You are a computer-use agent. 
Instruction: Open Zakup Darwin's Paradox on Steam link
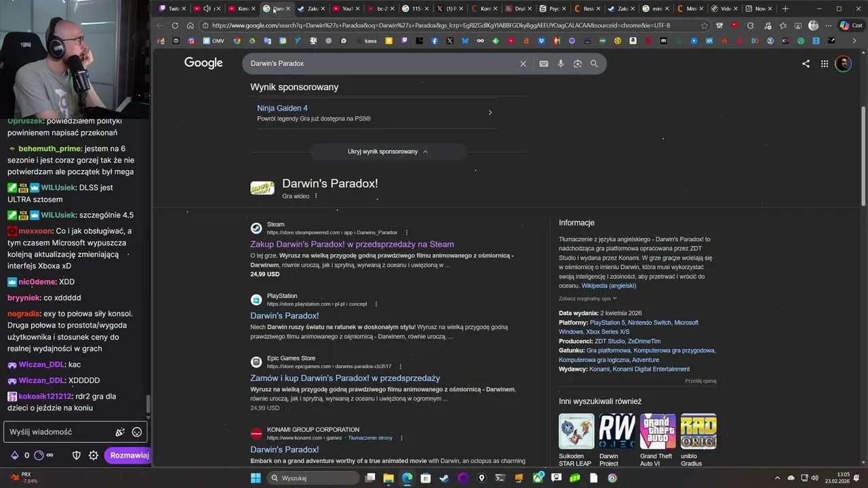352,244
